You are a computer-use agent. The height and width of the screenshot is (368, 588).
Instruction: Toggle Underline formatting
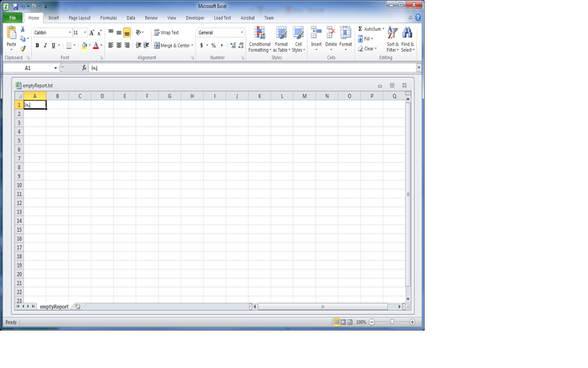(x=53, y=46)
